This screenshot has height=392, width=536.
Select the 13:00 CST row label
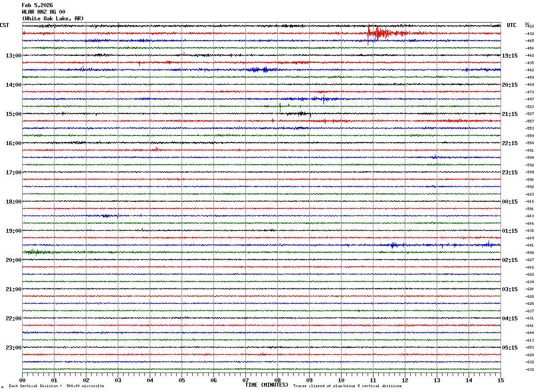point(13,56)
